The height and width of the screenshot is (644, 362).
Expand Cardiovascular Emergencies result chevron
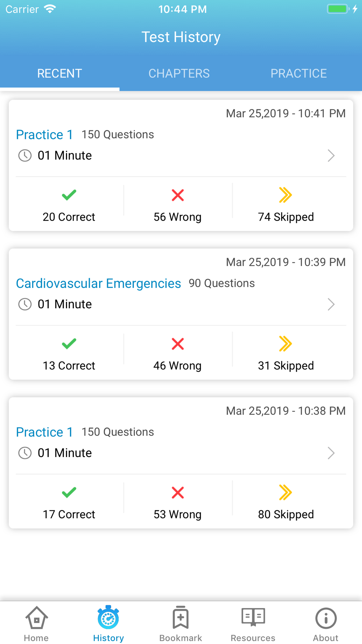pyautogui.click(x=331, y=304)
